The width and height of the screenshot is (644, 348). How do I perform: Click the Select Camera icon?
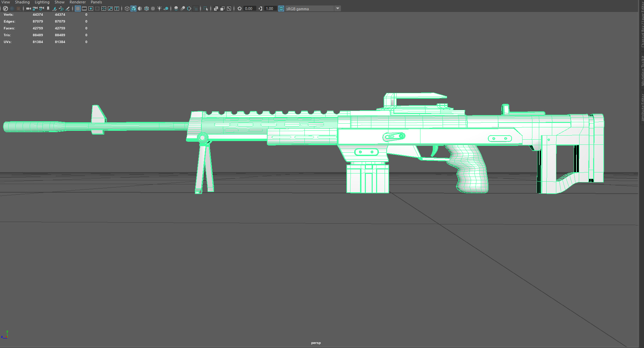pos(28,9)
